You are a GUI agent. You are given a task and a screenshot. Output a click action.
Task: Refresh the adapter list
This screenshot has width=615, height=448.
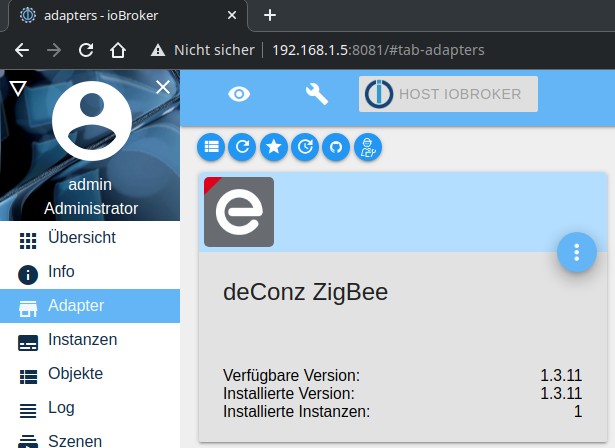tap(241, 147)
